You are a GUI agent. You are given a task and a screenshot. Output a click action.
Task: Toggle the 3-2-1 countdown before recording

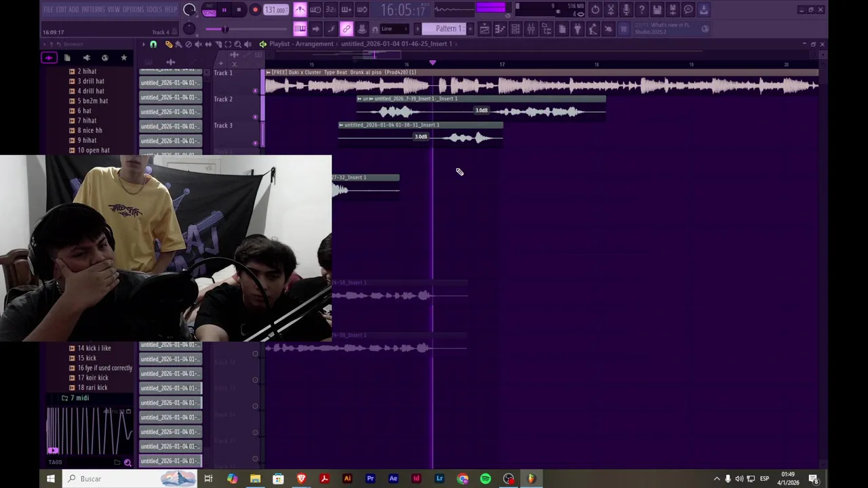[331, 9]
